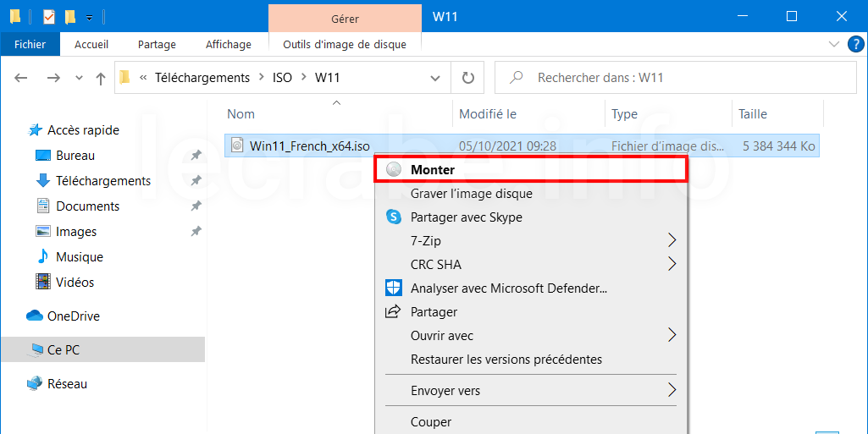Screen dimensions: 868x434
Task: Open Musique in the navigation pane
Action: tap(79, 257)
